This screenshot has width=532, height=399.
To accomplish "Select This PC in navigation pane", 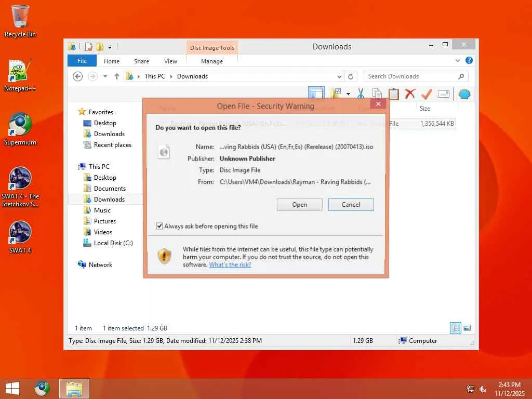I will click(99, 166).
